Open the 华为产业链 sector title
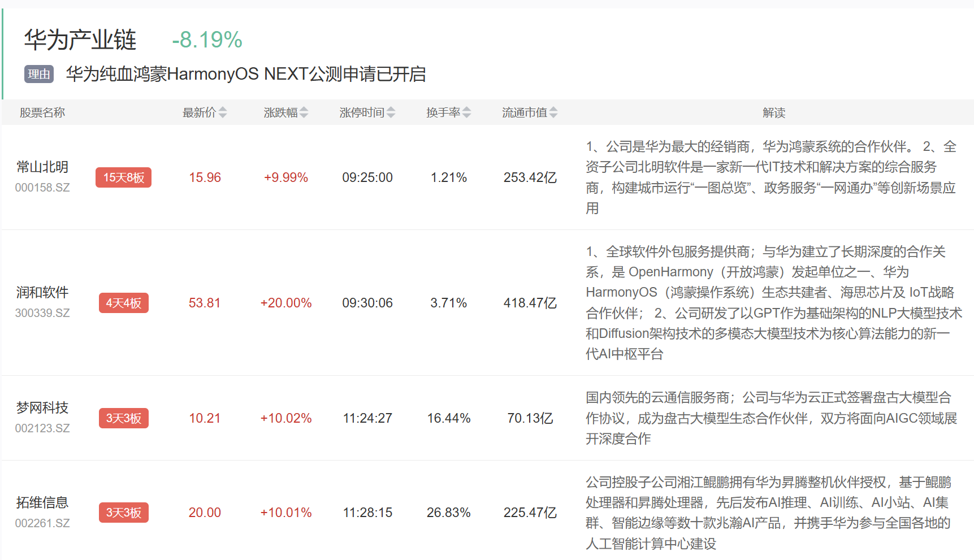This screenshot has height=560, width=974. [80, 40]
